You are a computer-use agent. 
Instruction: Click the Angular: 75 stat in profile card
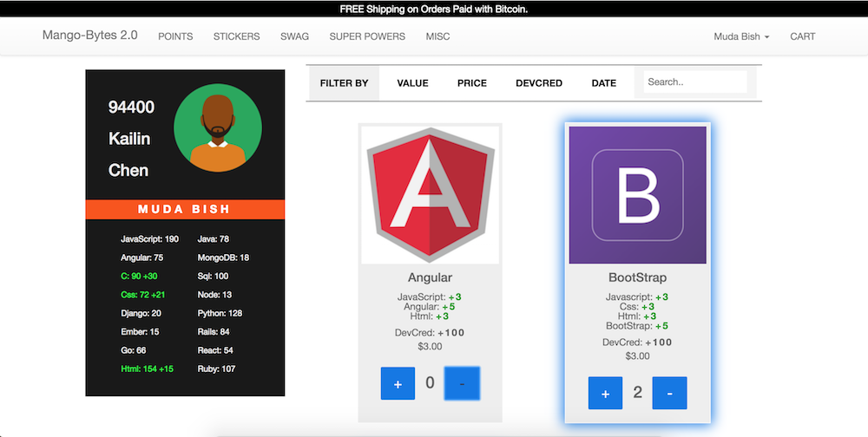coord(141,258)
